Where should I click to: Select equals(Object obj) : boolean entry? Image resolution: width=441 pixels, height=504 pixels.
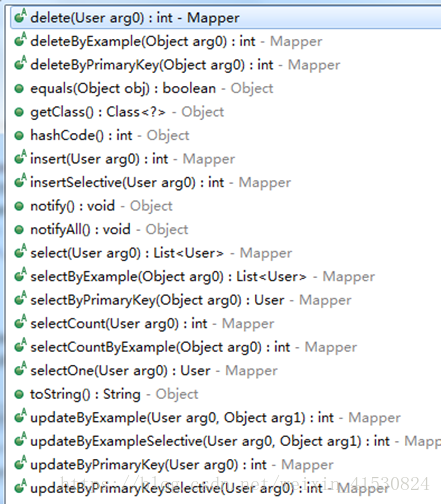pyautogui.click(x=144, y=88)
